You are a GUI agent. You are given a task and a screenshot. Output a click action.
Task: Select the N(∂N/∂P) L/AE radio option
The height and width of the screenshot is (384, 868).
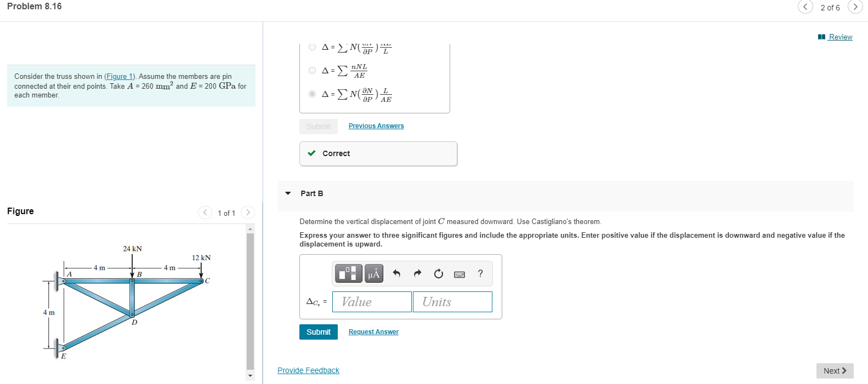(x=312, y=94)
